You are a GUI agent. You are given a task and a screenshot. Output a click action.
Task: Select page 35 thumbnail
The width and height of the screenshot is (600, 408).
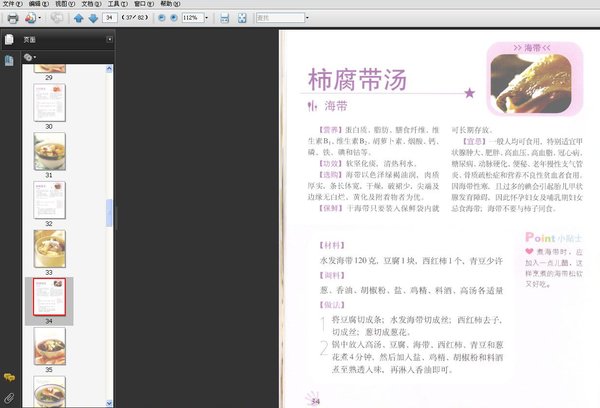pos(49,346)
